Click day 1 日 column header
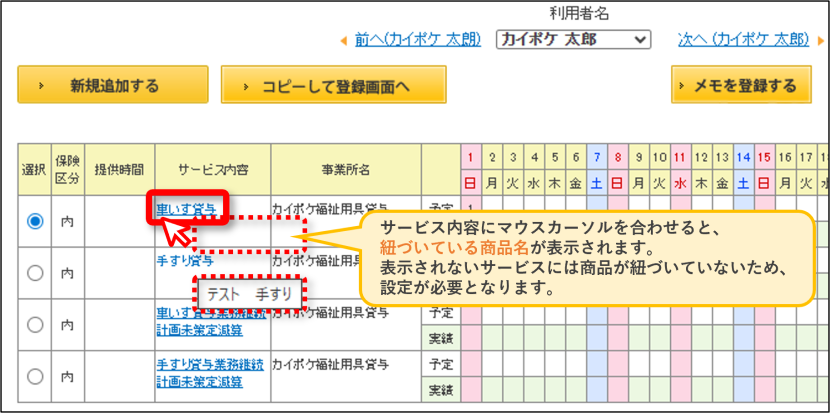 coord(471,169)
